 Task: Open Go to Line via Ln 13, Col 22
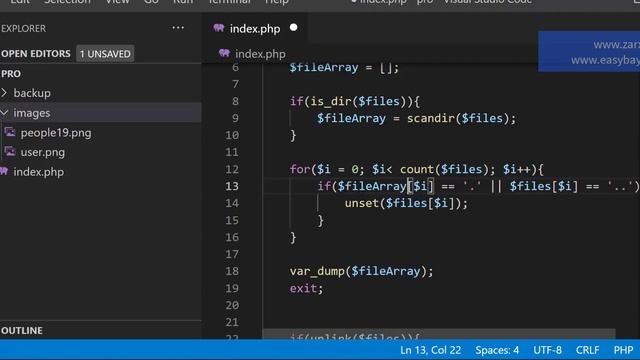coord(430,350)
